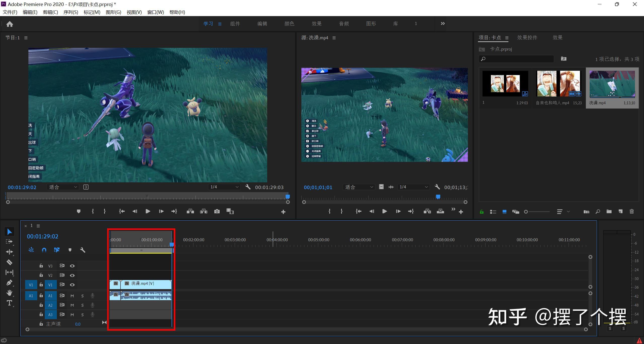This screenshot has width=644, height=344.
Task: Click Insert button in Source monitor
Action: coord(427,211)
